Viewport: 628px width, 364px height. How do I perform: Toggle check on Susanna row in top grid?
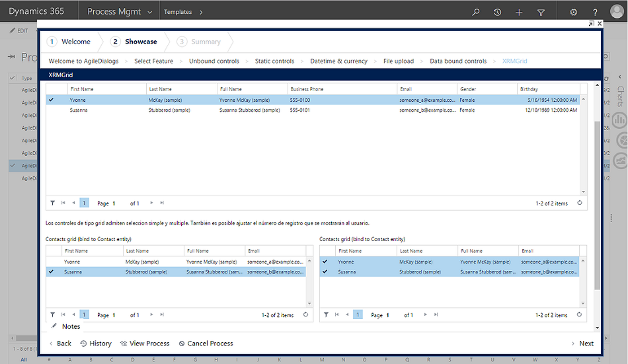[x=51, y=110]
